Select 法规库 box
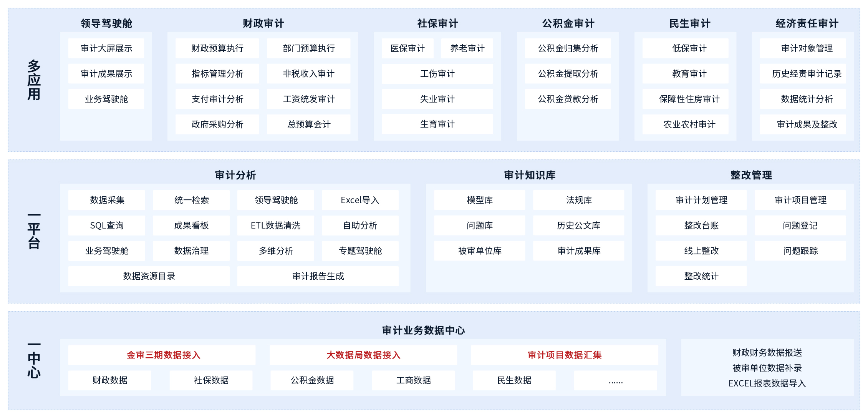The width and height of the screenshot is (868, 418). (578, 200)
